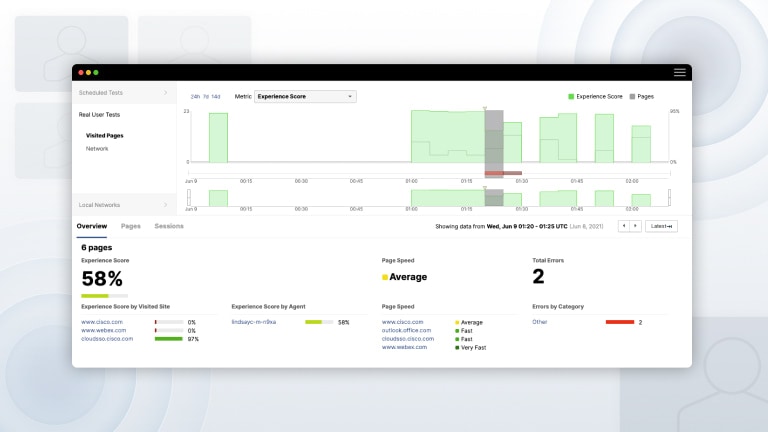Go to next time interval arrow
The height and width of the screenshot is (432, 768).
[635, 226]
